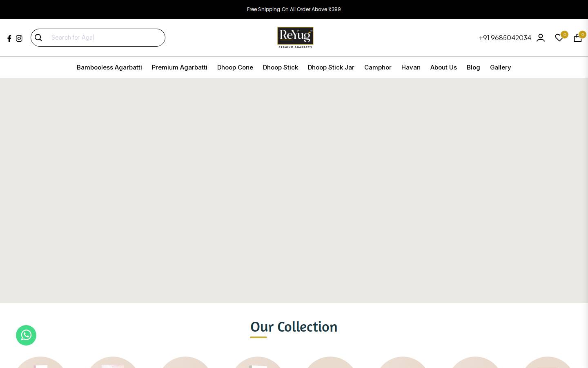Open the wishlist heart icon
This screenshot has height=368, width=588.
click(559, 38)
